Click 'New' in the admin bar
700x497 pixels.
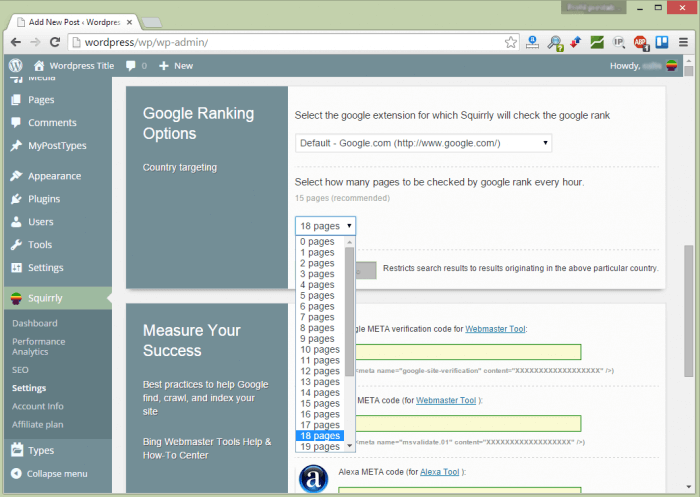176,66
